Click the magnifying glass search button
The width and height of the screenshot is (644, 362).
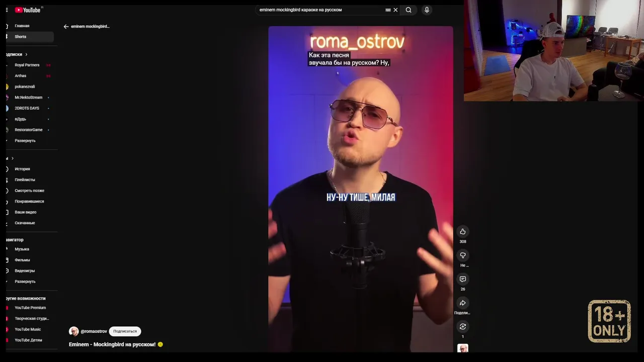click(409, 10)
